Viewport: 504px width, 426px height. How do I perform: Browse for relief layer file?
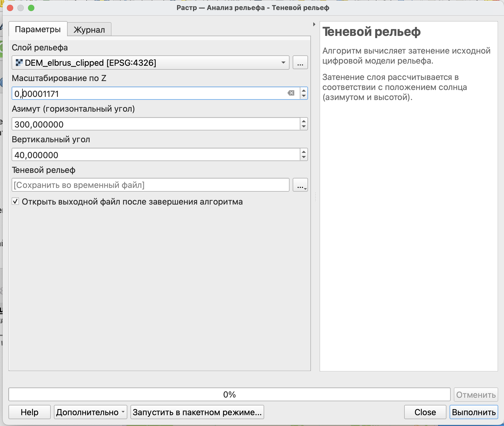[300, 63]
